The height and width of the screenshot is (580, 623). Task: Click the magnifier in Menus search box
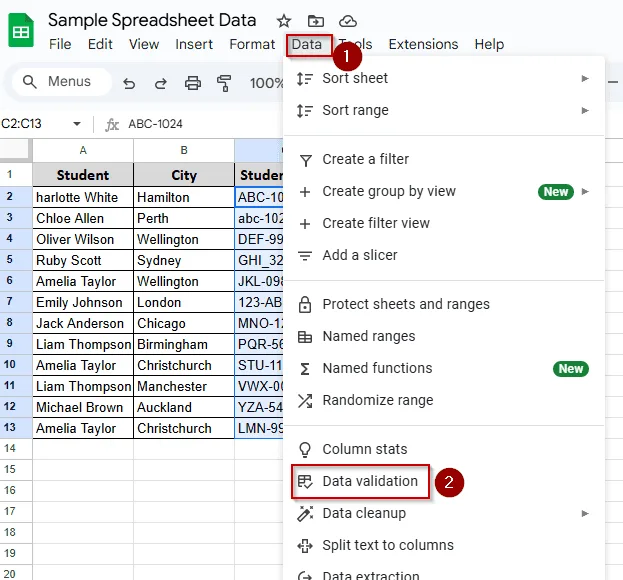[x=29, y=81]
